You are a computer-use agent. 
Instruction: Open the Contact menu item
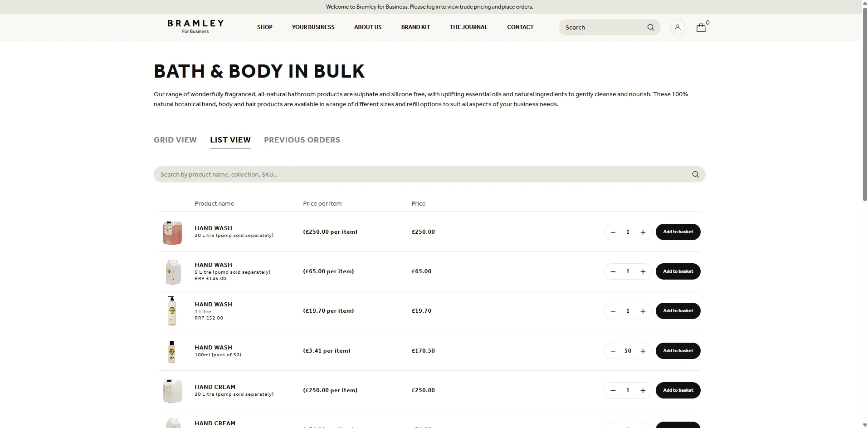point(520,27)
